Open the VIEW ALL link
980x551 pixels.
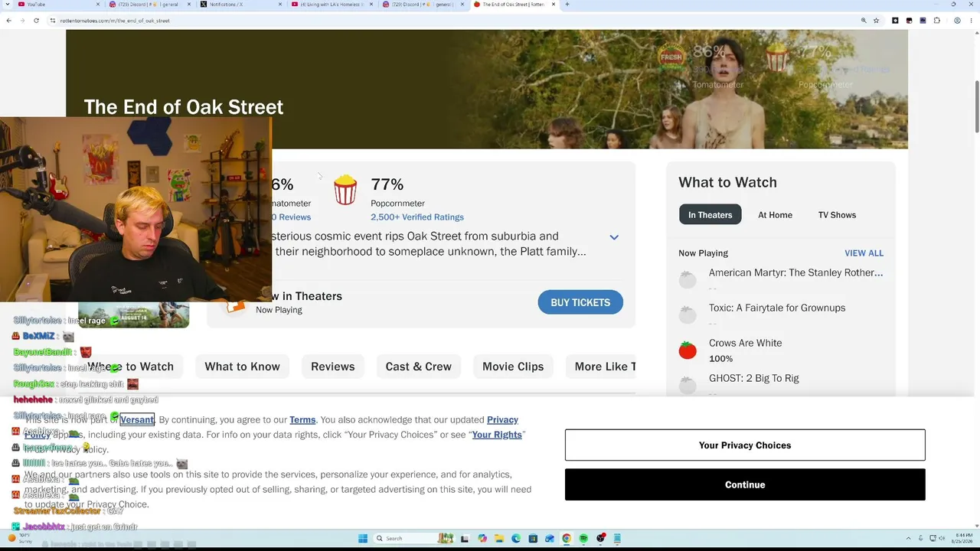tap(864, 253)
